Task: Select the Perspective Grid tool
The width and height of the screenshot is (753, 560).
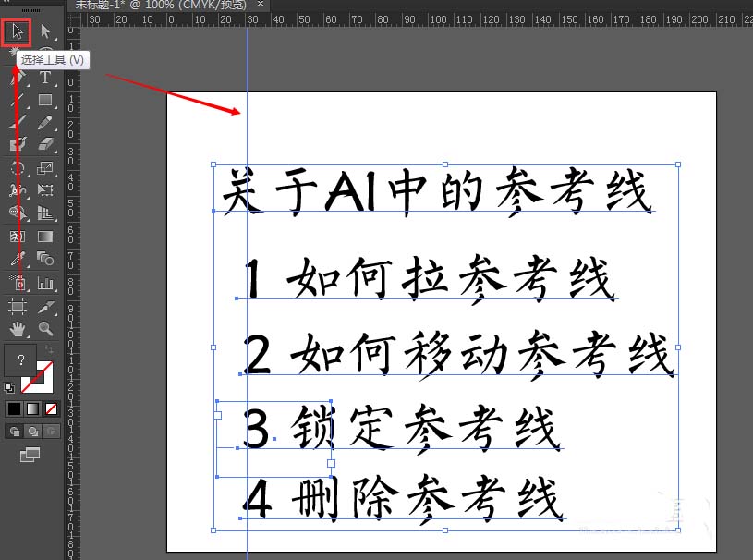Action: [x=45, y=213]
